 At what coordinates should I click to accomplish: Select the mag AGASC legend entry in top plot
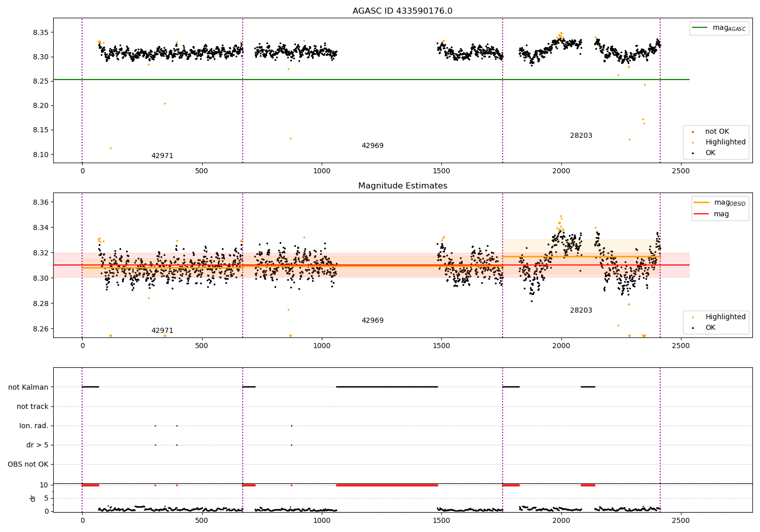coord(719,28)
